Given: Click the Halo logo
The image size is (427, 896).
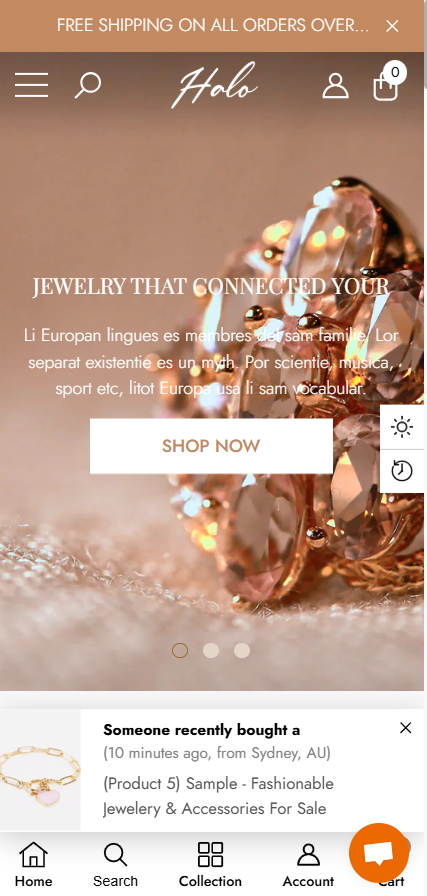Looking at the screenshot, I should point(214,86).
